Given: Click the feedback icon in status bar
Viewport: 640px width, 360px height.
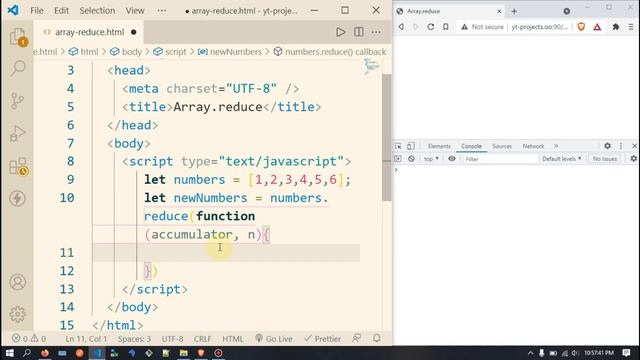Looking at the screenshot, I should click(357, 338).
